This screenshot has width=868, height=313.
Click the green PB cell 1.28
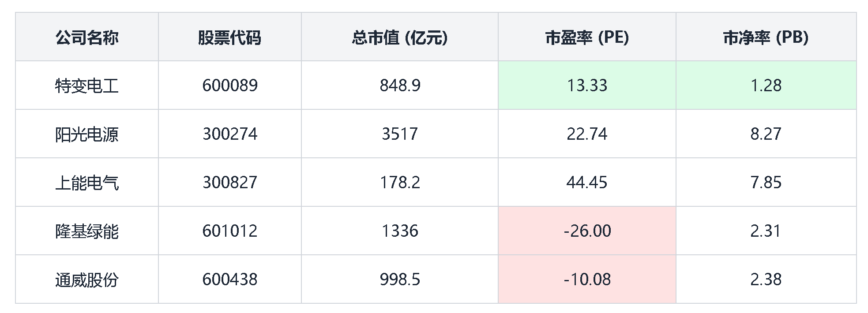pos(766,86)
